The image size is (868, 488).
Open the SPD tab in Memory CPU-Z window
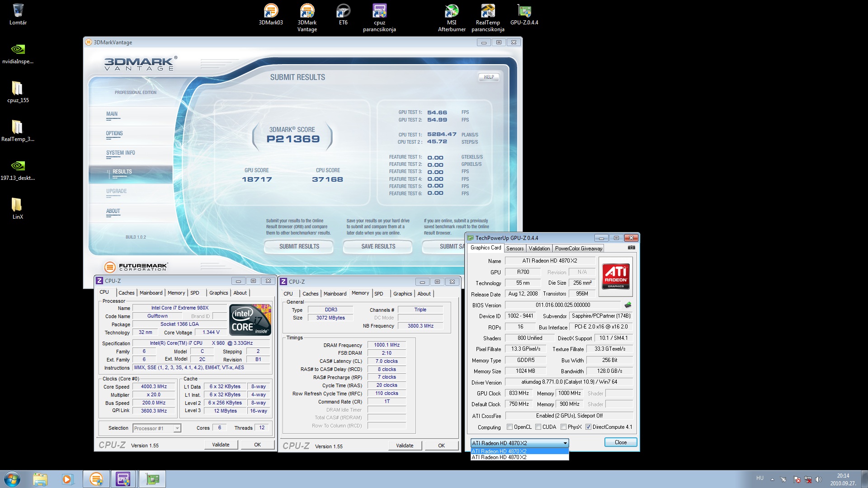pos(379,294)
